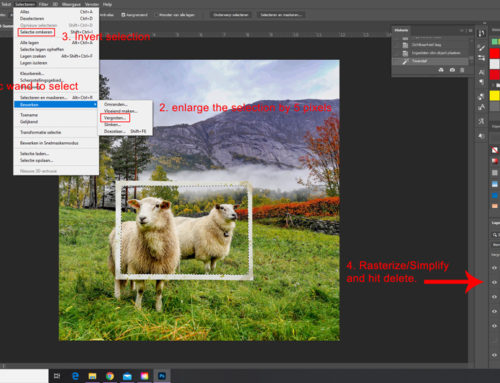Open Task View on the taskbar
Image resolution: width=500 pixels, height=383 pixels.
pos(57,376)
